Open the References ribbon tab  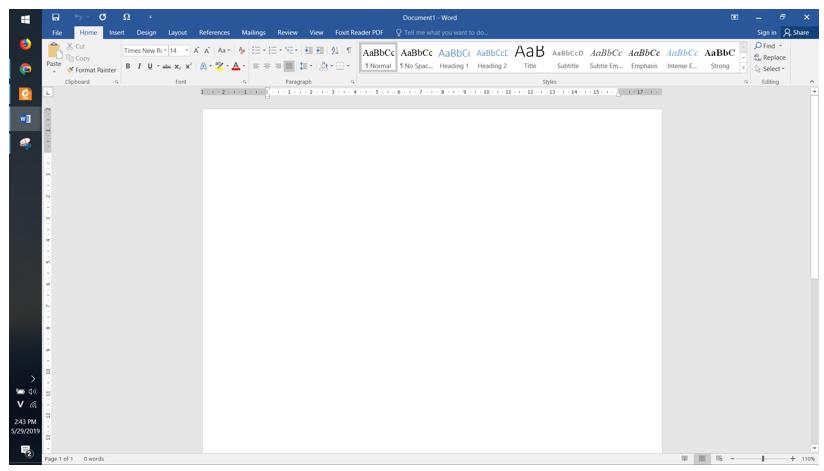[214, 32]
